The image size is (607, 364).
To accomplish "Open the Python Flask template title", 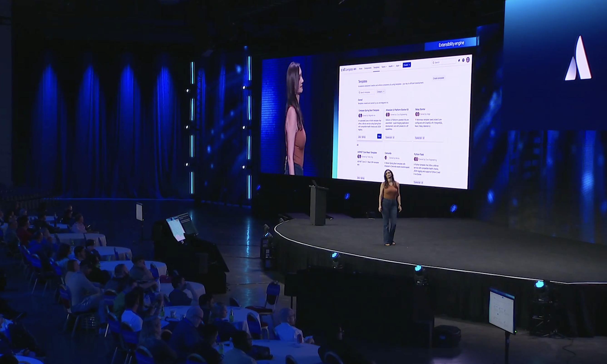I will coord(419,155).
